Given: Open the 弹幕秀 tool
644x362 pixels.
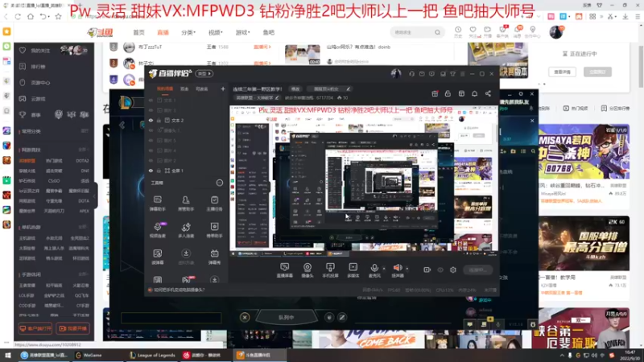Looking at the screenshot, I should [214, 257].
